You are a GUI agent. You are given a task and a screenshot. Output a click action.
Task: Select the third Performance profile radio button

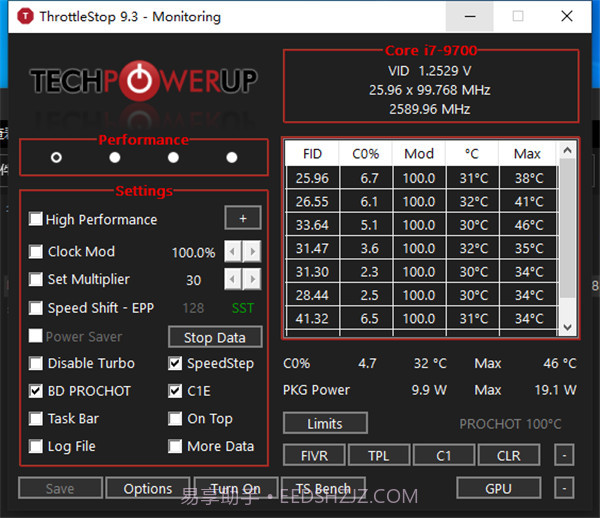coord(173,157)
